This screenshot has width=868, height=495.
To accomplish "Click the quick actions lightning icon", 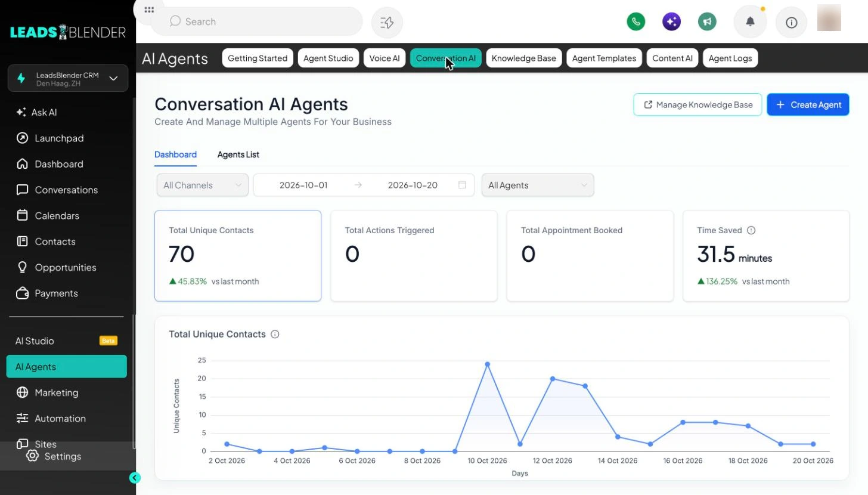I will click(x=387, y=22).
